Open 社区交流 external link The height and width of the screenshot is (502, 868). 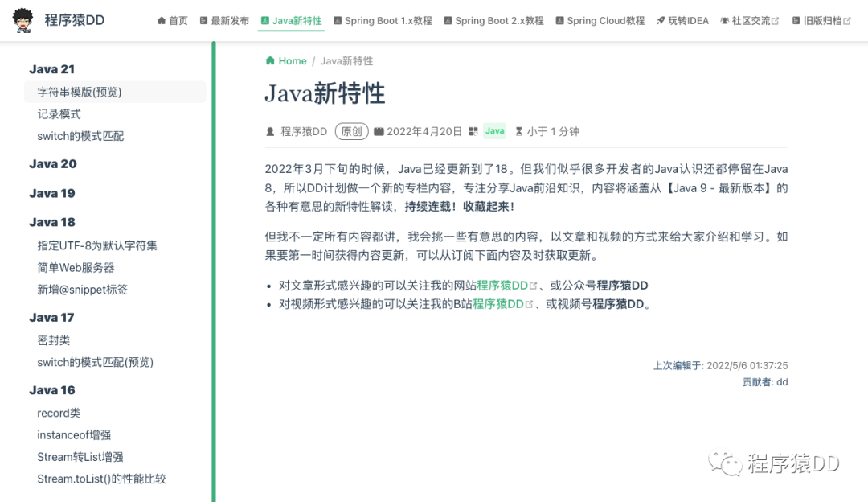point(750,20)
